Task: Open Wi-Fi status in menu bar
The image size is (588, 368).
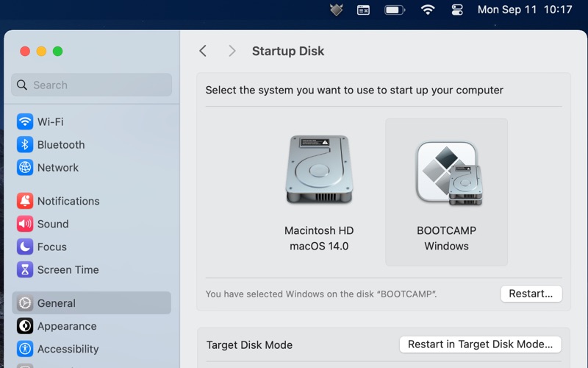Action: click(428, 10)
